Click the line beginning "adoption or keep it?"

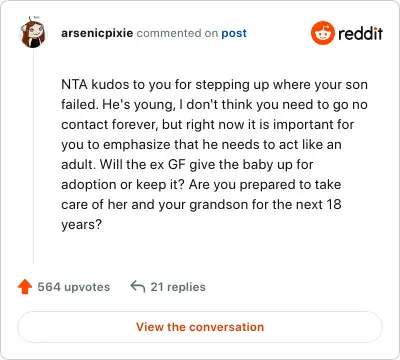[x=201, y=185]
